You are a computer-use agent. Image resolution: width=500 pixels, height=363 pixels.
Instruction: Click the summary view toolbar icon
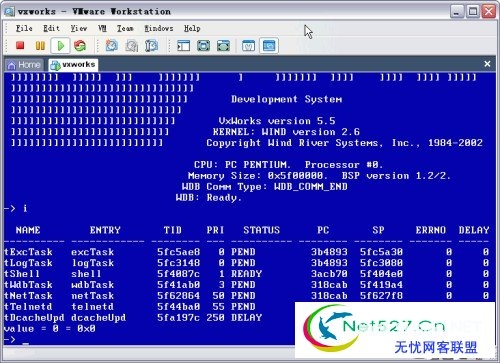pos(248,46)
